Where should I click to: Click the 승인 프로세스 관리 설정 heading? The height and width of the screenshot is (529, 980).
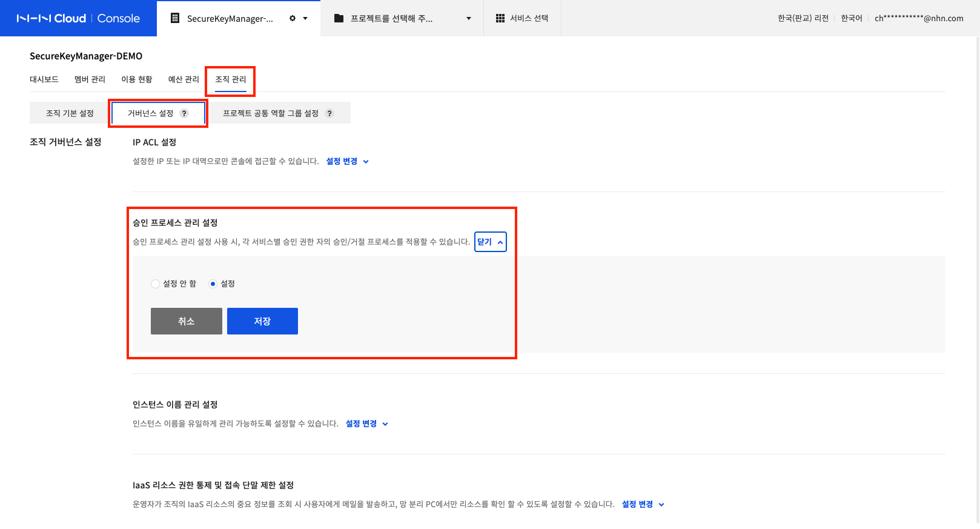(x=175, y=222)
